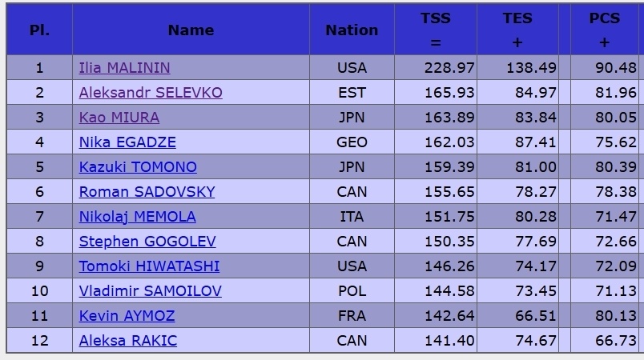The width and height of the screenshot is (644, 360).
Task: Click the GEO nation cell
Action: point(352,142)
